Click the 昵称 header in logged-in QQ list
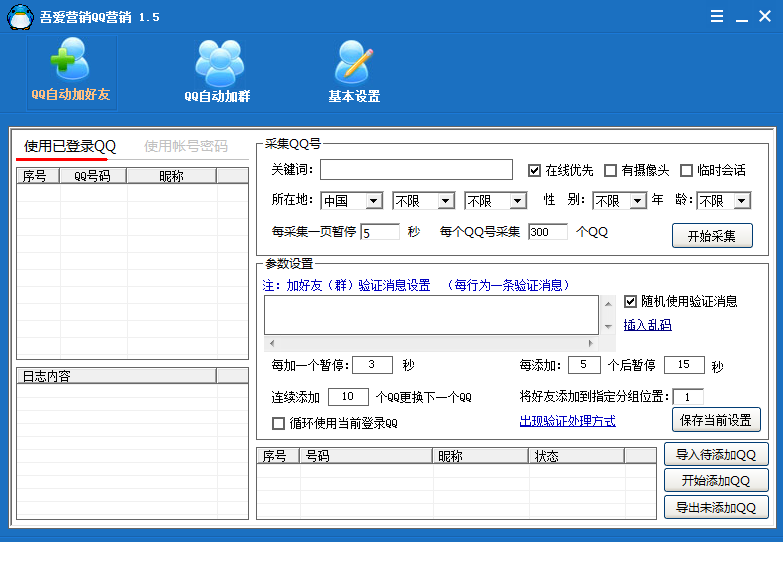 click(x=172, y=176)
